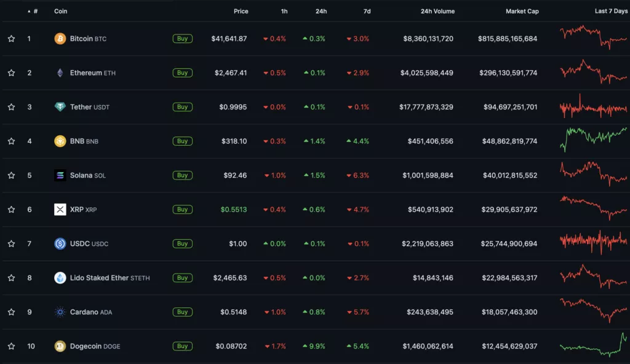Favorite Bitcoin with its star toggle

tap(11, 39)
